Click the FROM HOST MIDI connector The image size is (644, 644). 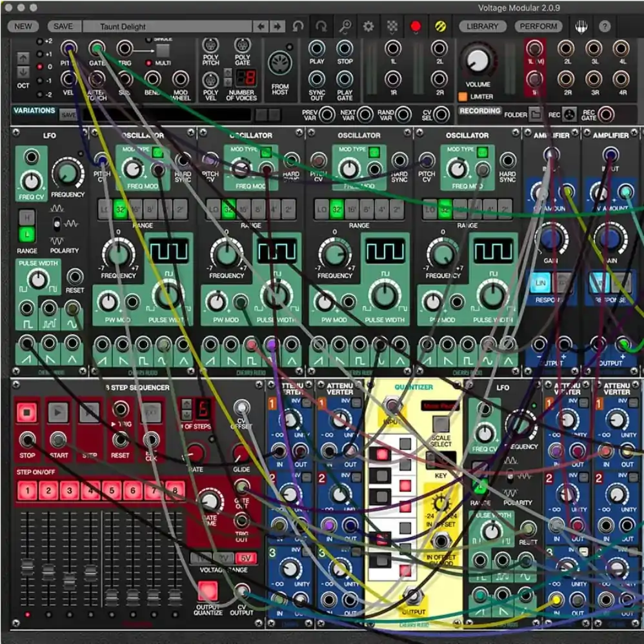tap(280, 64)
